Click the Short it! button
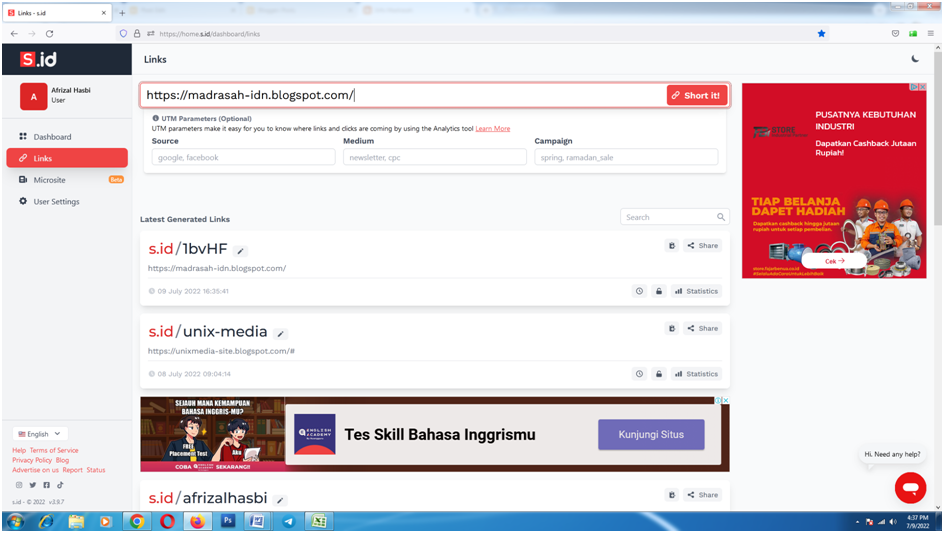Viewport: 944px width, 533px height. (697, 95)
